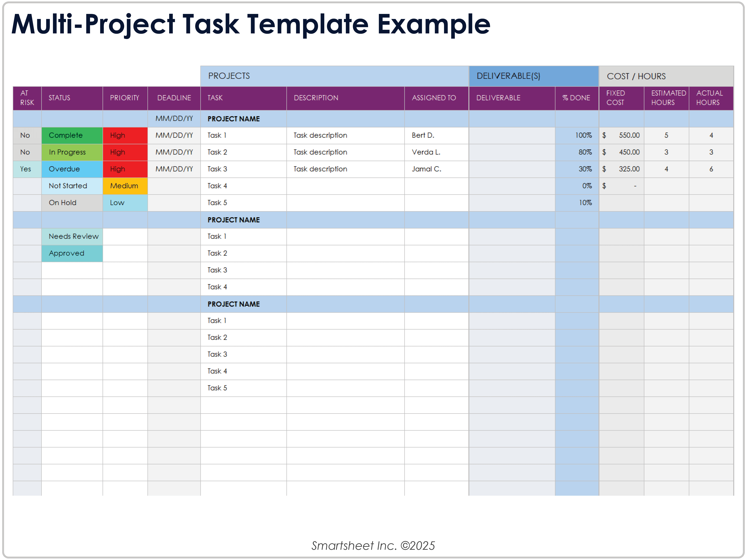Select the MM/DD/YY deadline for Task 2
747x560 pixels.
(174, 152)
